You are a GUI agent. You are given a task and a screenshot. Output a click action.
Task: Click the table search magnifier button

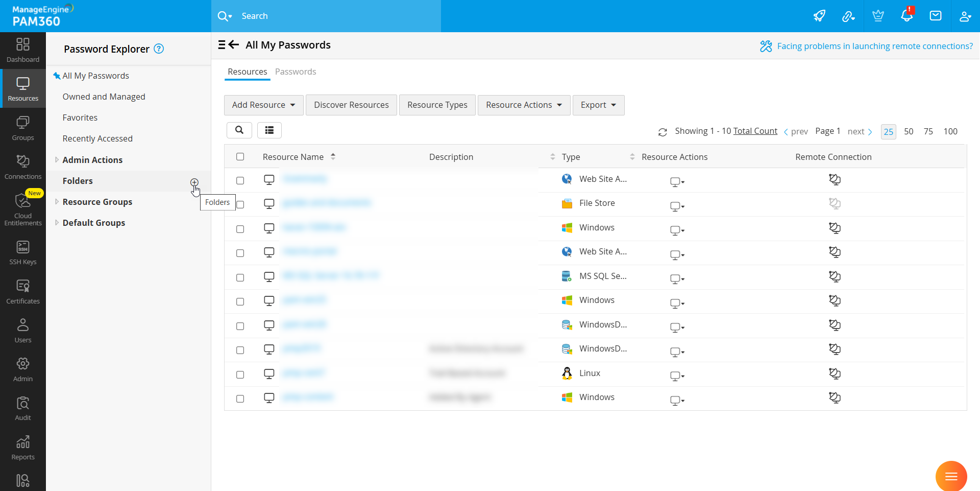coord(239,130)
